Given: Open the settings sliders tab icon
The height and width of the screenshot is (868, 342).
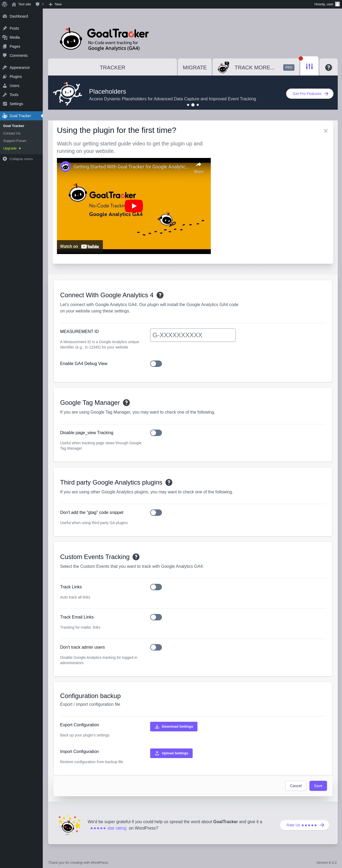Looking at the screenshot, I should [x=309, y=66].
